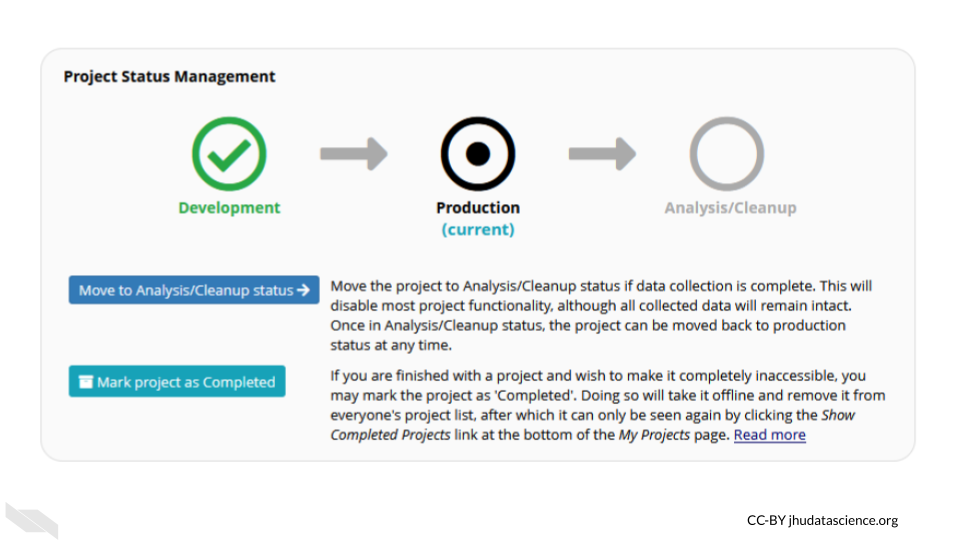
Task: Open the Read more link
Action: click(x=769, y=435)
